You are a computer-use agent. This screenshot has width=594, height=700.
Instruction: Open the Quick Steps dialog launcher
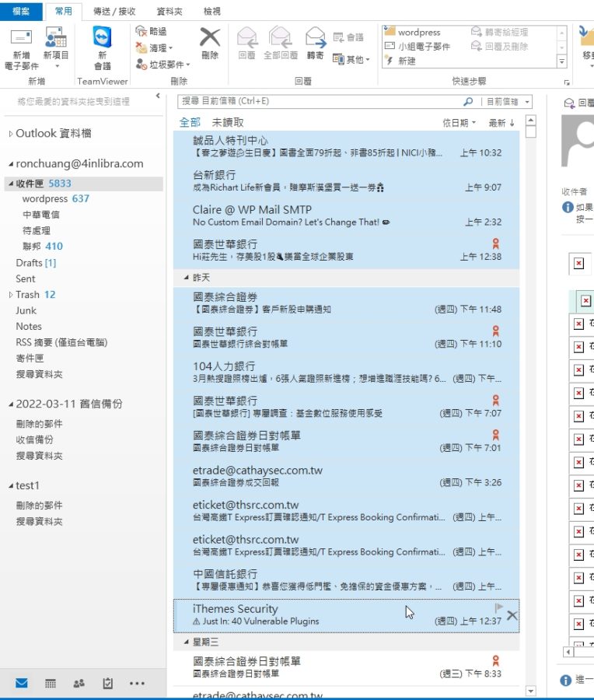pos(567,82)
